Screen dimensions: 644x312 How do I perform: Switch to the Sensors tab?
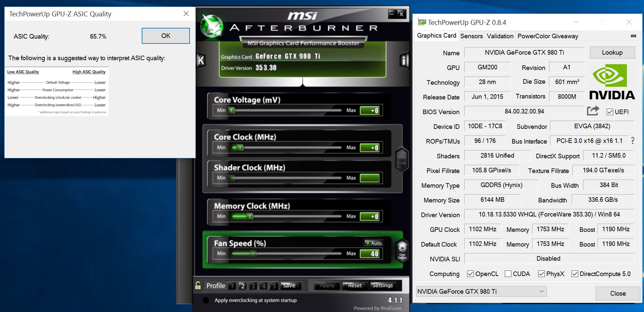pyautogui.click(x=471, y=36)
